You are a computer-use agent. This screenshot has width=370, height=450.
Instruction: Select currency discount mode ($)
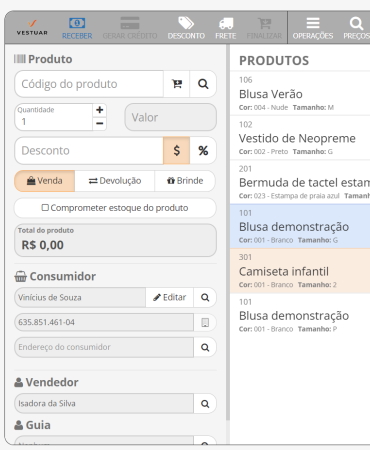tap(177, 151)
